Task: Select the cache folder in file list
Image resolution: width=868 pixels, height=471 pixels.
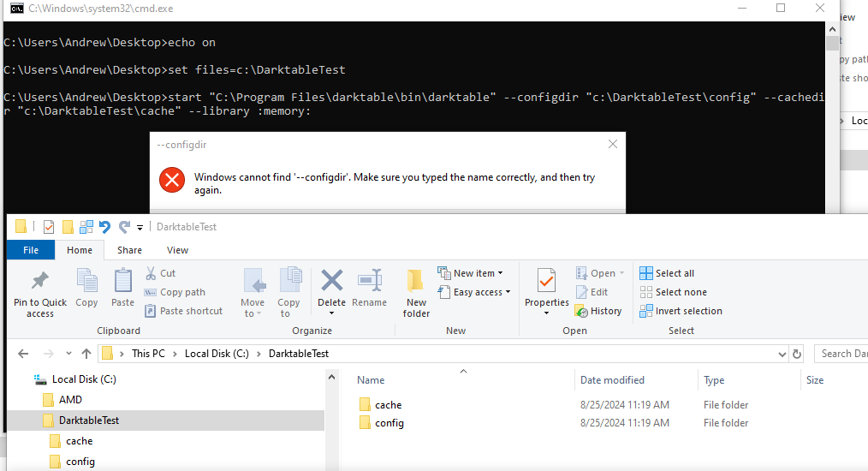Action: [388, 405]
